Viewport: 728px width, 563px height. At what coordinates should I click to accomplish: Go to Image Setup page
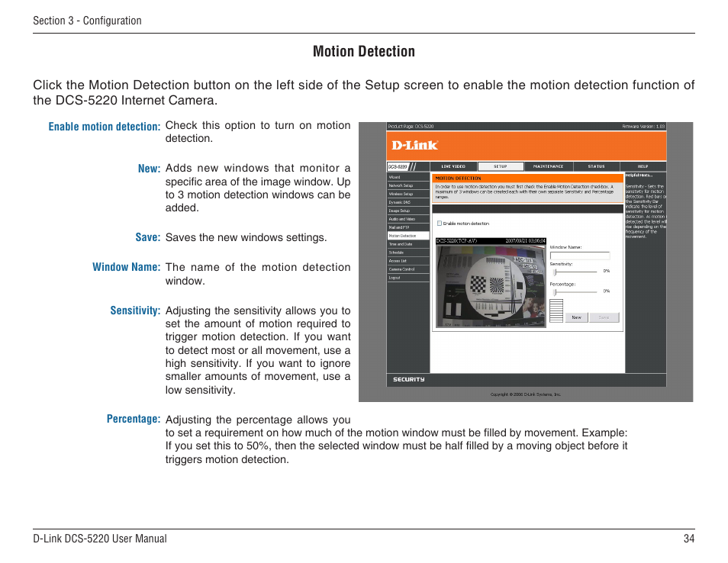click(x=408, y=211)
